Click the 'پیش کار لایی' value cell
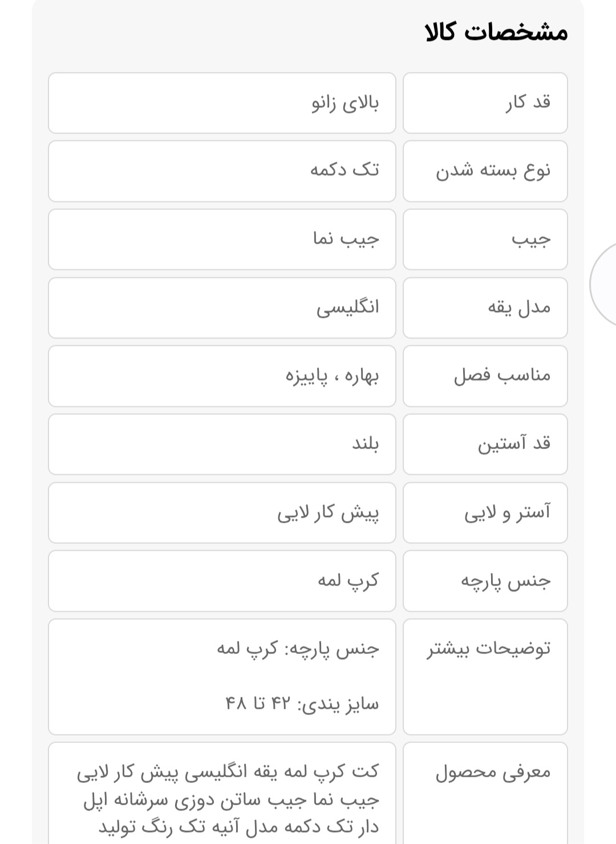Image resolution: width=616 pixels, height=844 pixels. click(x=222, y=512)
